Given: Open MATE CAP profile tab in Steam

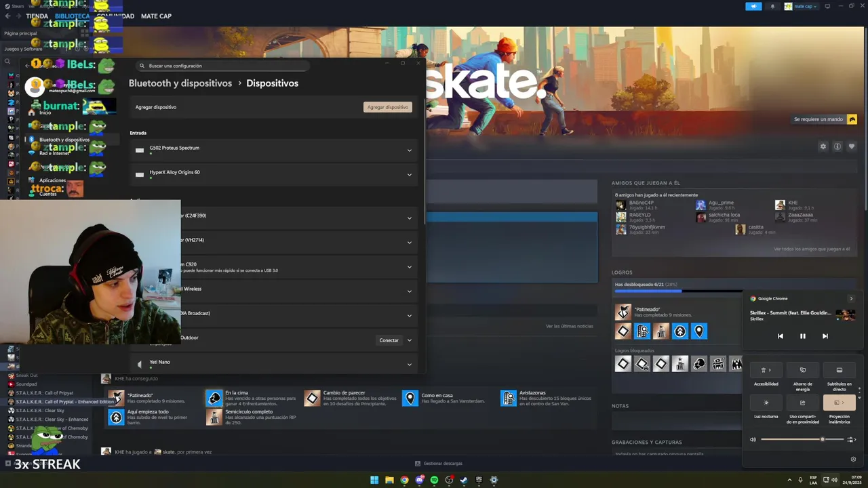Looking at the screenshot, I should point(156,16).
